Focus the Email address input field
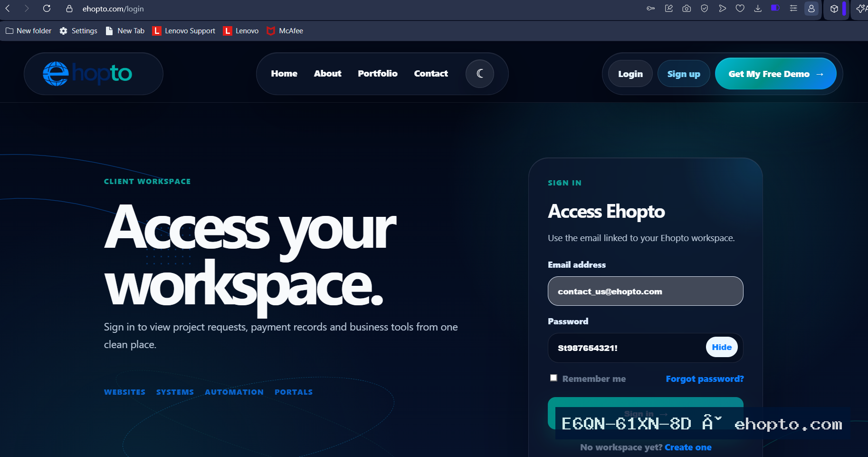The height and width of the screenshot is (457, 868). click(646, 291)
